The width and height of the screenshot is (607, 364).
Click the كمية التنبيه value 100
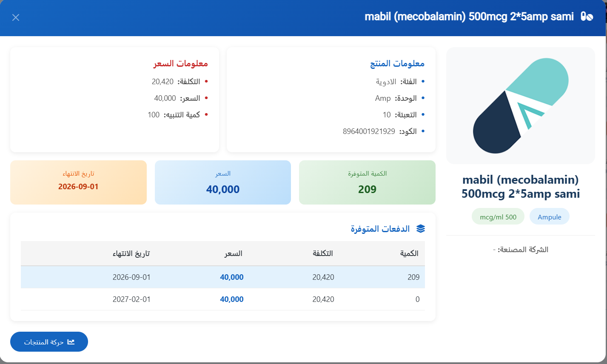[x=154, y=115]
